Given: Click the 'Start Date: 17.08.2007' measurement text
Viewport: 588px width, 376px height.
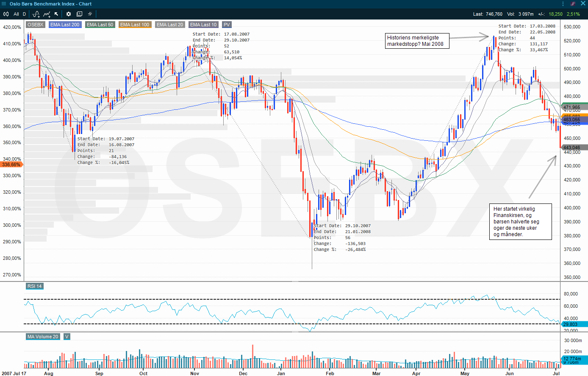Looking at the screenshot, I should [x=221, y=34].
